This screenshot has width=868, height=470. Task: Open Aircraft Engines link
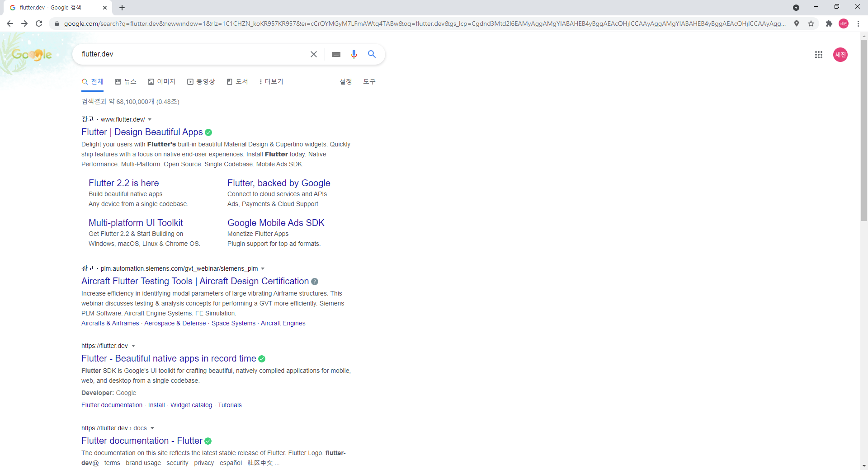283,323
